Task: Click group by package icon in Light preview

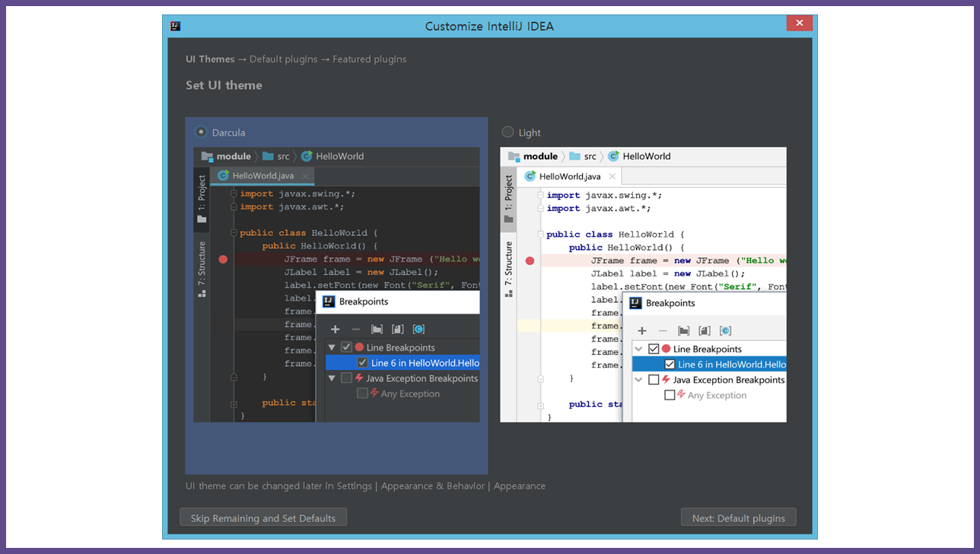Action: [683, 330]
